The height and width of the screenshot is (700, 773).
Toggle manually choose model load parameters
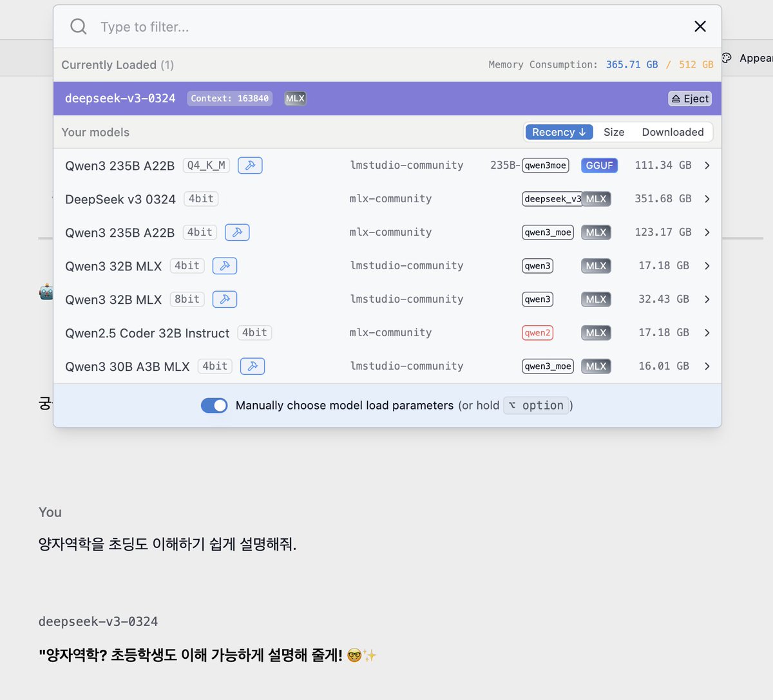coord(215,405)
